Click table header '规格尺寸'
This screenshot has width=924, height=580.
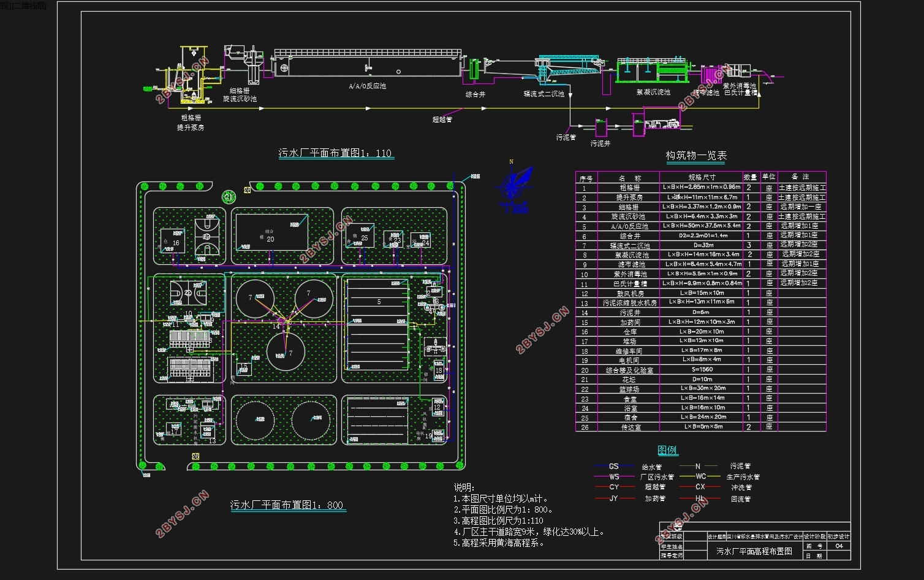702,177
